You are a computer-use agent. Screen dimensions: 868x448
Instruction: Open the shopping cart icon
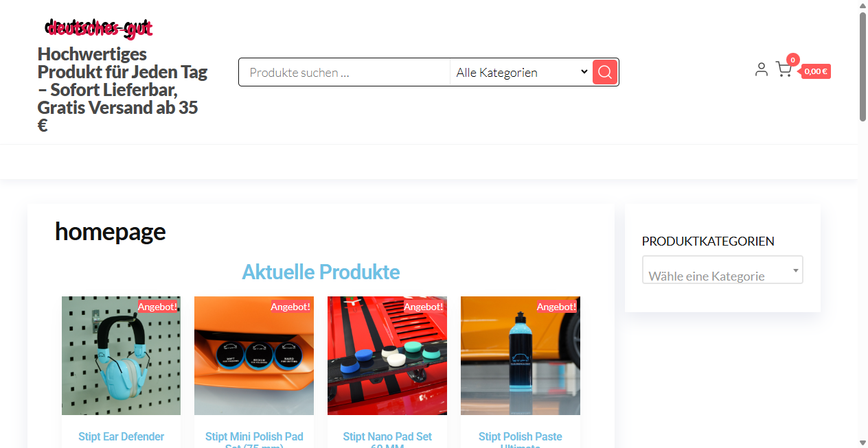click(x=784, y=69)
